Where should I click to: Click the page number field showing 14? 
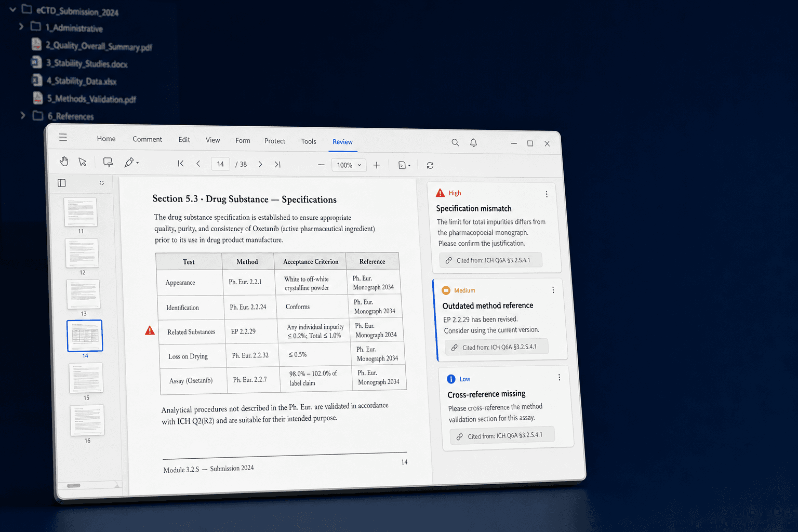(x=221, y=164)
